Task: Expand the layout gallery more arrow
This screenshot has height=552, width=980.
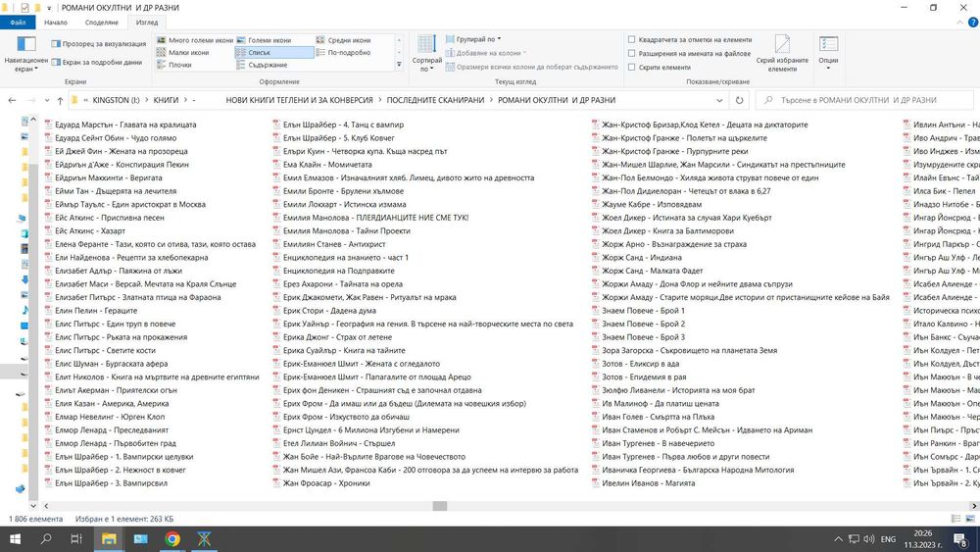Action: 399,65
